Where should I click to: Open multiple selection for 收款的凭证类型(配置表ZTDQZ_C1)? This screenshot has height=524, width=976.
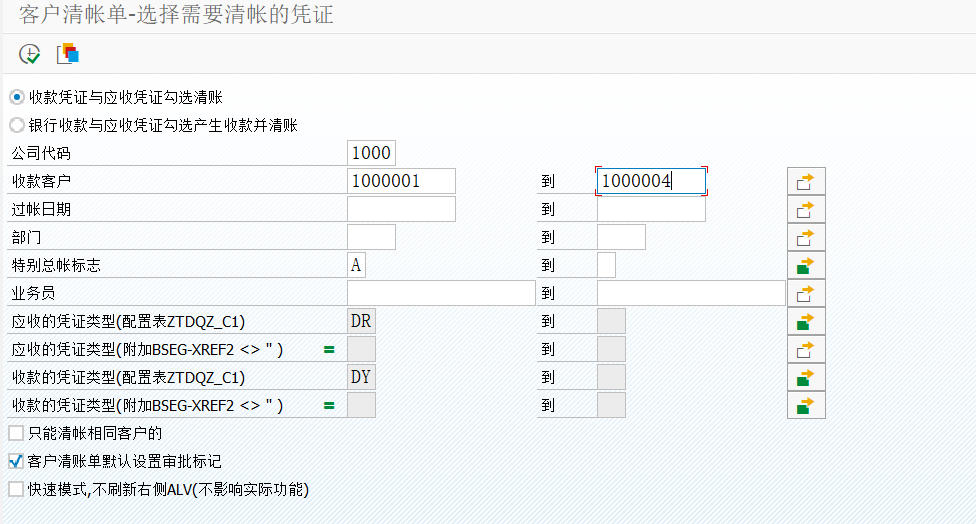pyautogui.click(x=806, y=377)
